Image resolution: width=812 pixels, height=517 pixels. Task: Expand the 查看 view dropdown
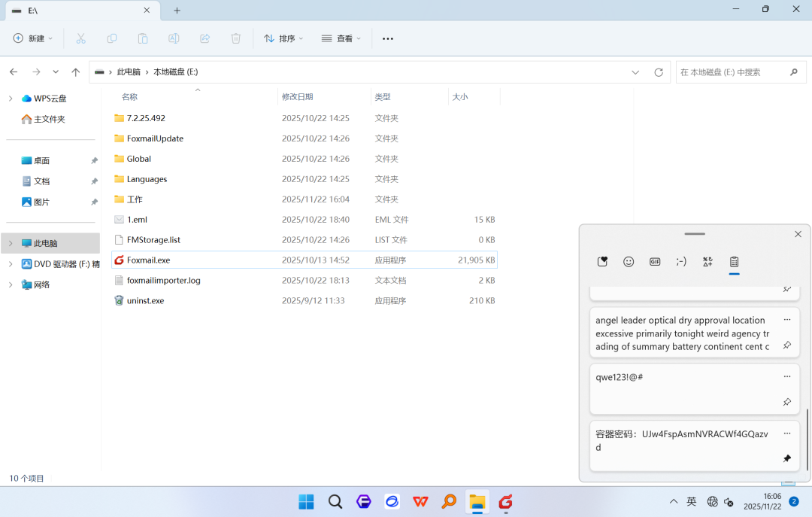pyautogui.click(x=341, y=38)
